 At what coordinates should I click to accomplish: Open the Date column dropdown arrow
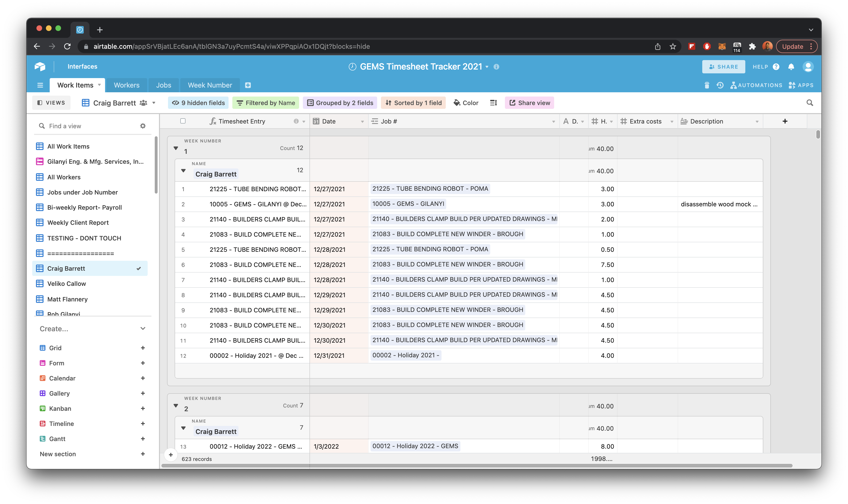[362, 122]
